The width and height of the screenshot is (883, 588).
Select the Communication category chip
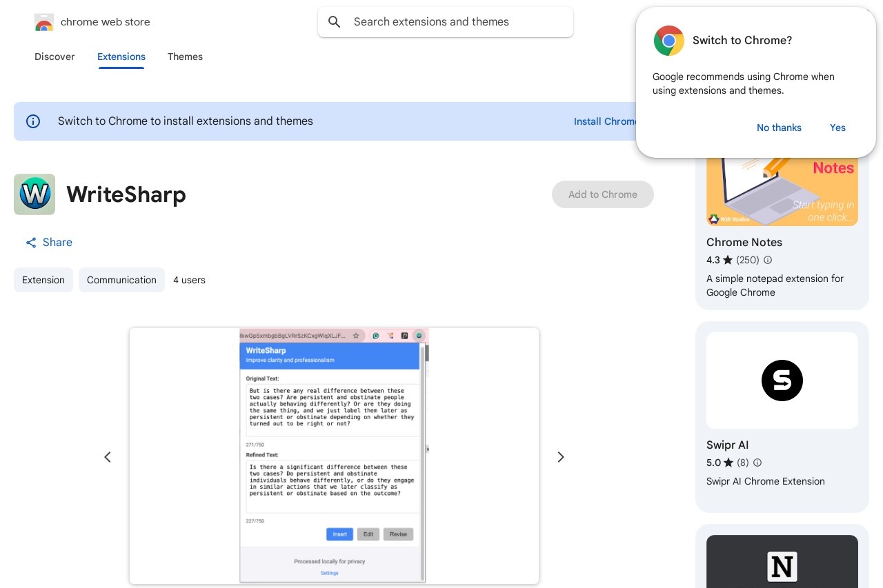coord(121,280)
